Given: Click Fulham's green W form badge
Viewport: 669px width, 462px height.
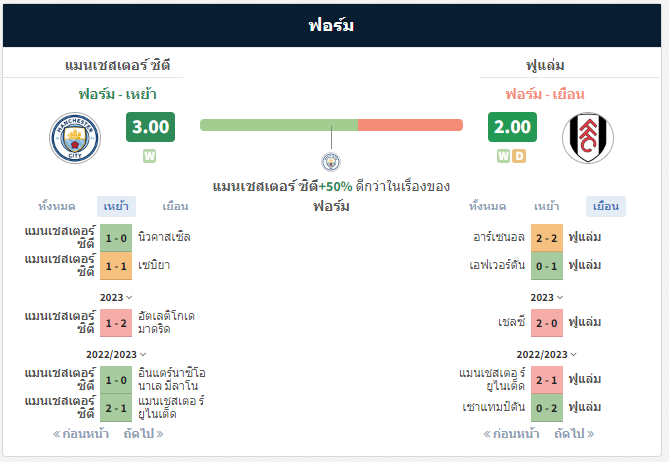Looking at the screenshot, I should click(503, 156).
